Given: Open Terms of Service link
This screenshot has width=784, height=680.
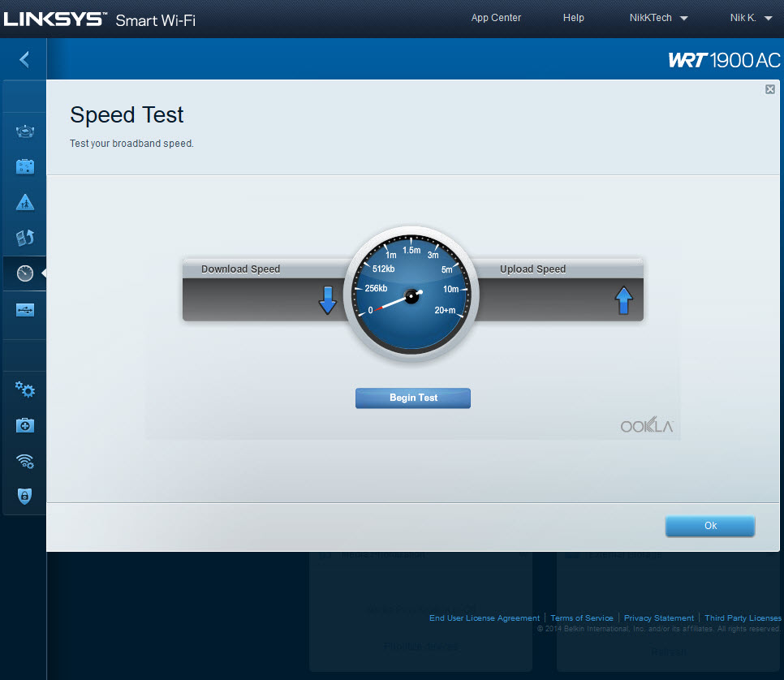Looking at the screenshot, I should click(581, 618).
